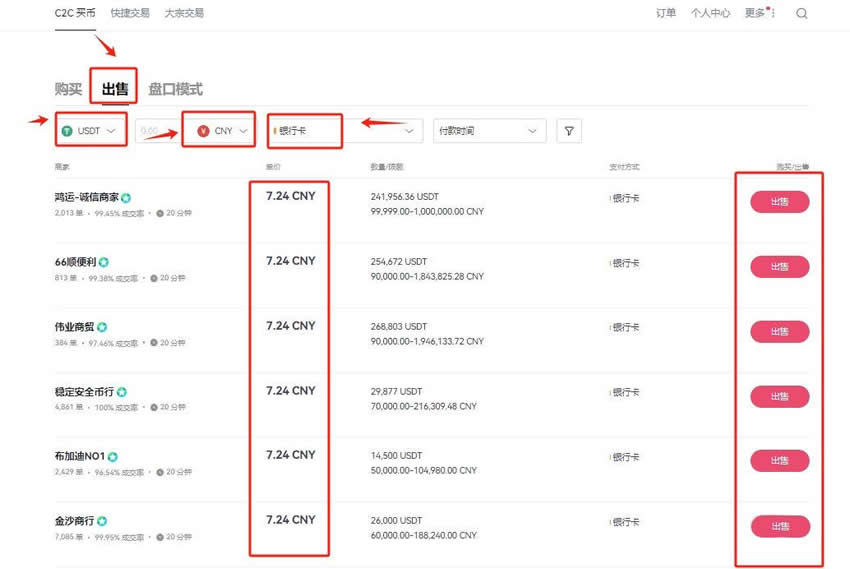The height and width of the screenshot is (569, 850).
Task: Click verified badge next to 伟业商贸
Action: [102, 327]
